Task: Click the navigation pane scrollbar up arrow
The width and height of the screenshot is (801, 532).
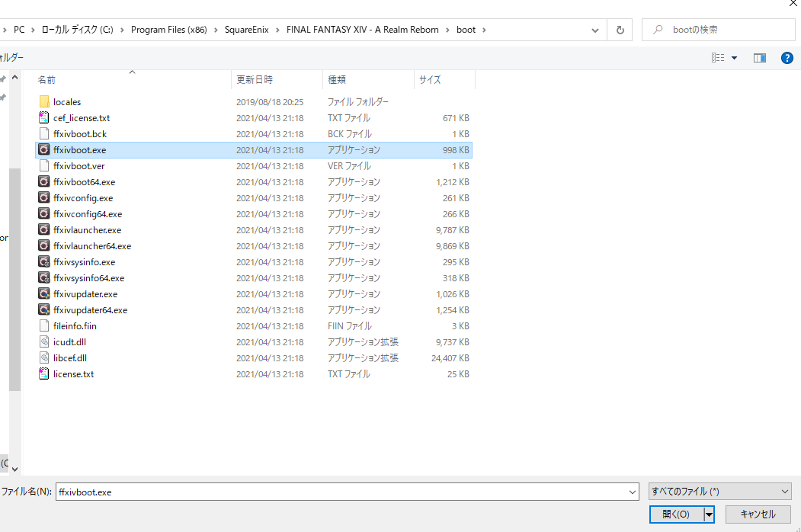Action: pos(14,78)
